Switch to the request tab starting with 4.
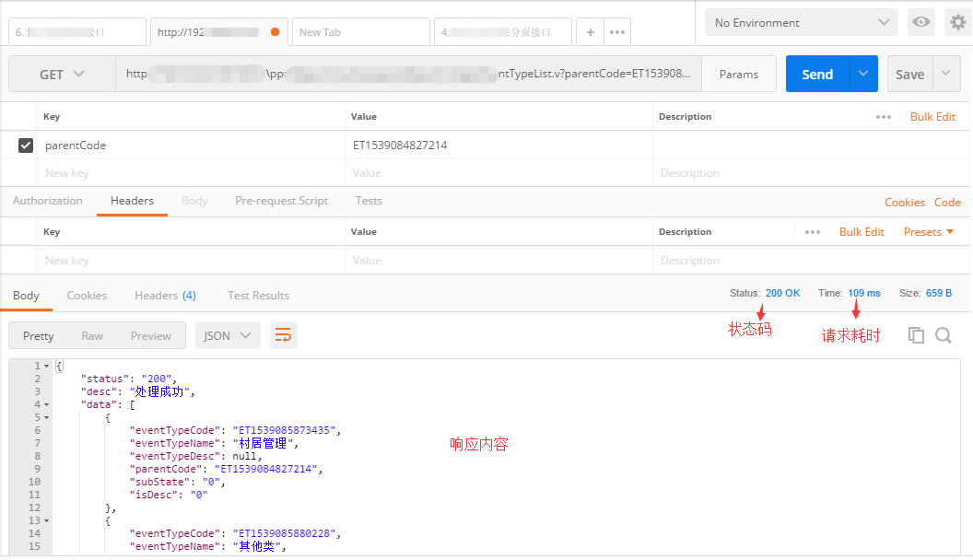 point(503,32)
